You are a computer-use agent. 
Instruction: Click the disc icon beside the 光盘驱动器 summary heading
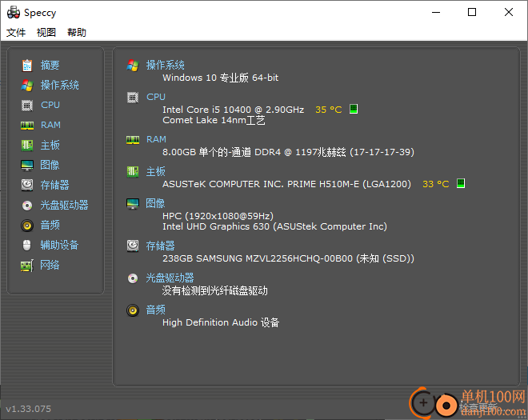(133, 278)
